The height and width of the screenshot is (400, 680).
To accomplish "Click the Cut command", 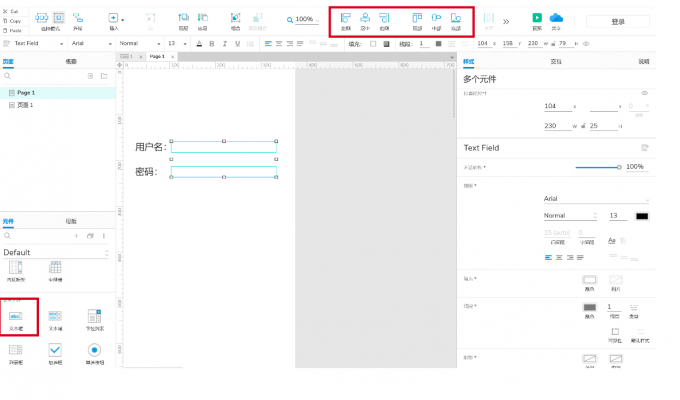I will coord(11,12).
